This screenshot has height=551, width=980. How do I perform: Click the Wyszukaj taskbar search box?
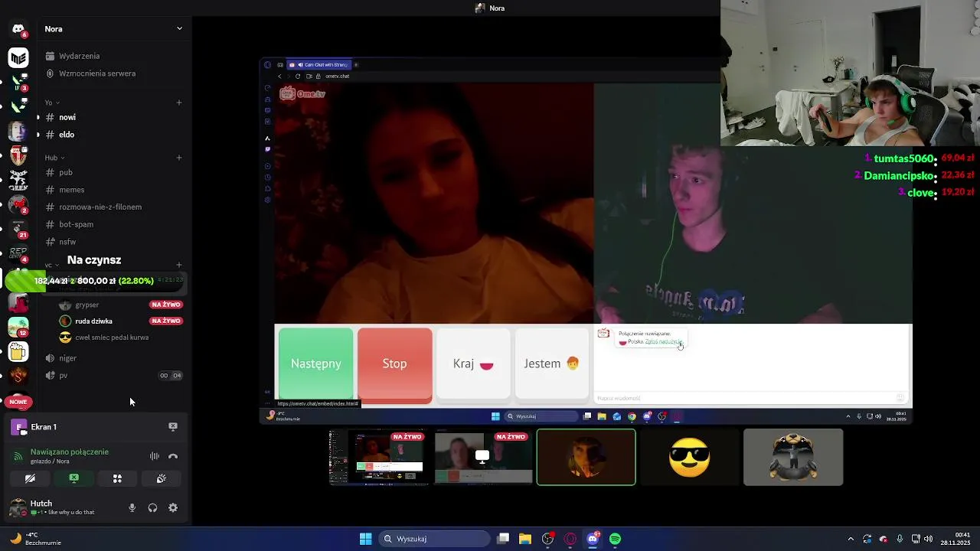(x=435, y=539)
